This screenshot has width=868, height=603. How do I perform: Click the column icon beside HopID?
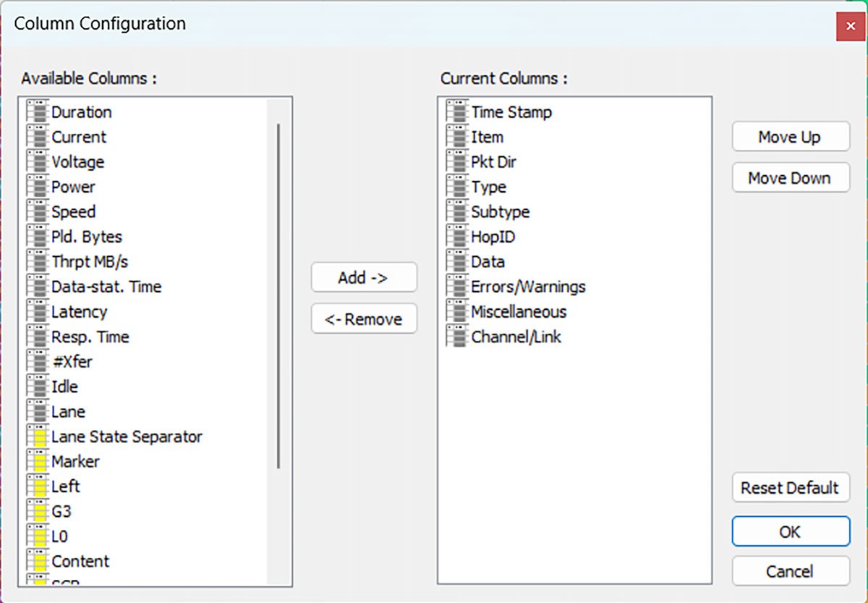457,237
